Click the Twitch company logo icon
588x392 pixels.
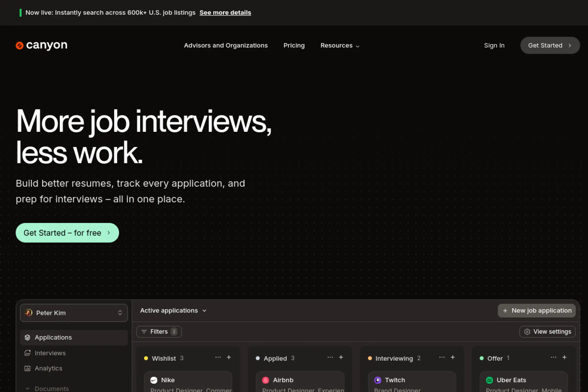[x=377, y=380]
